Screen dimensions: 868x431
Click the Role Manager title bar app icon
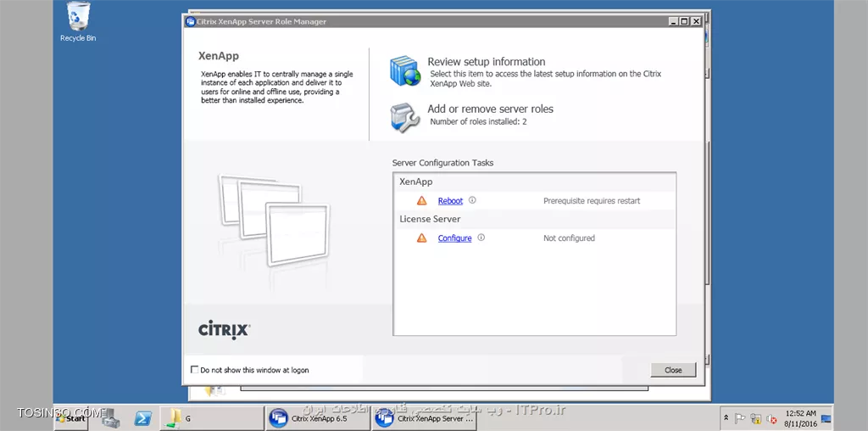click(x=191, y=21)
